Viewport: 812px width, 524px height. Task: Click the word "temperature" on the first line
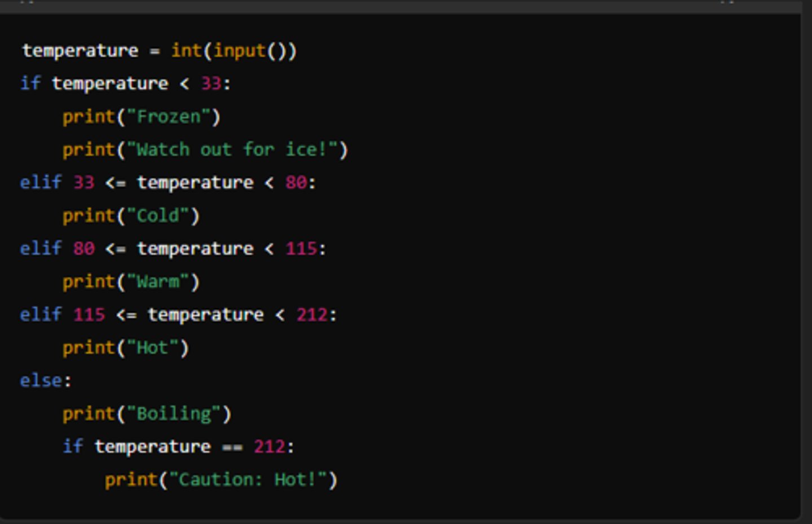pyautogui.click(x=80, y=51)
